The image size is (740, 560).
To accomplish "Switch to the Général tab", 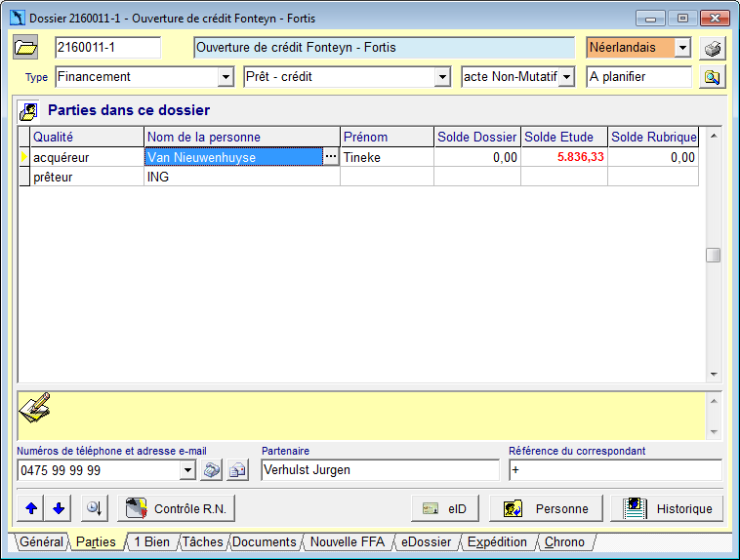I will [x=41, y=541].
